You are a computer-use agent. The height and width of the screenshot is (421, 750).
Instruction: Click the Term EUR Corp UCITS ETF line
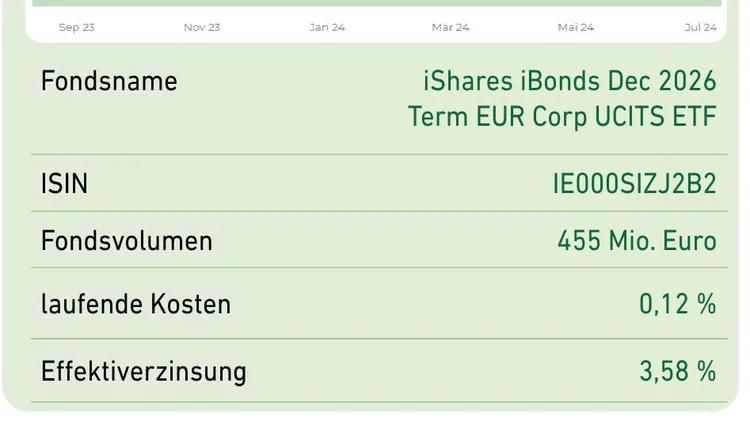tap(562, 117)
